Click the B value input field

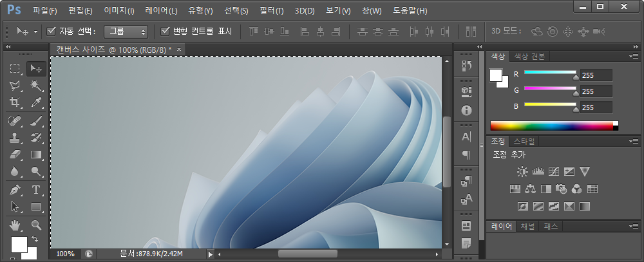(x=596, y=107)
